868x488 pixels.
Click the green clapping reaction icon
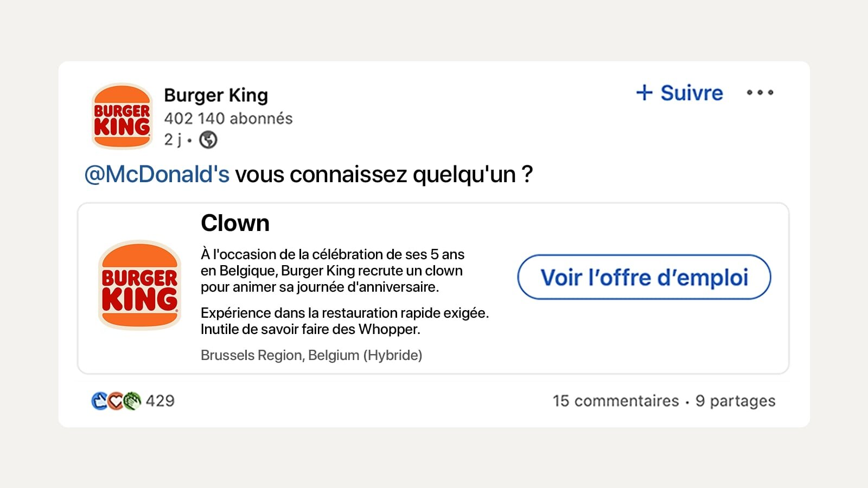(x=132, y=401)
